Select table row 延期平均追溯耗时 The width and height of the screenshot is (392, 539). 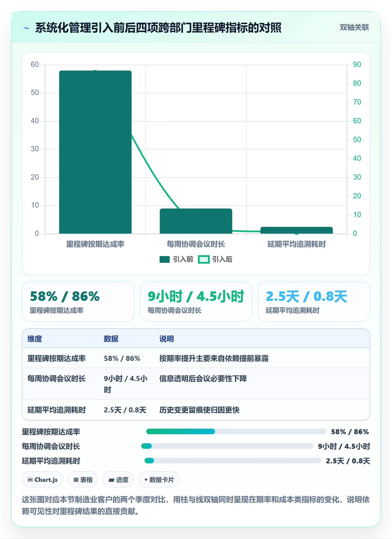tap(196, 410)
